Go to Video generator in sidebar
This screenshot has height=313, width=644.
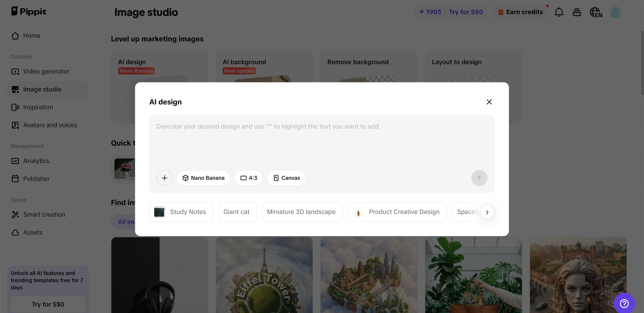tap(46, 72)
